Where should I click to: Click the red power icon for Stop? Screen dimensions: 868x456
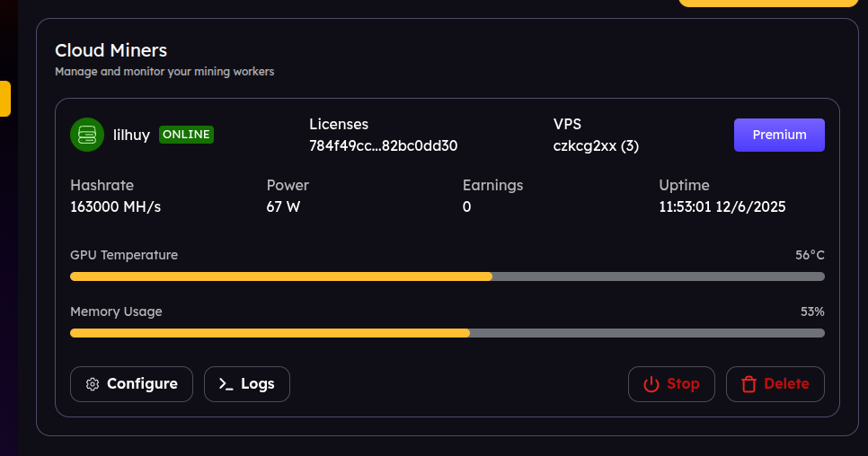click(651, 384)
